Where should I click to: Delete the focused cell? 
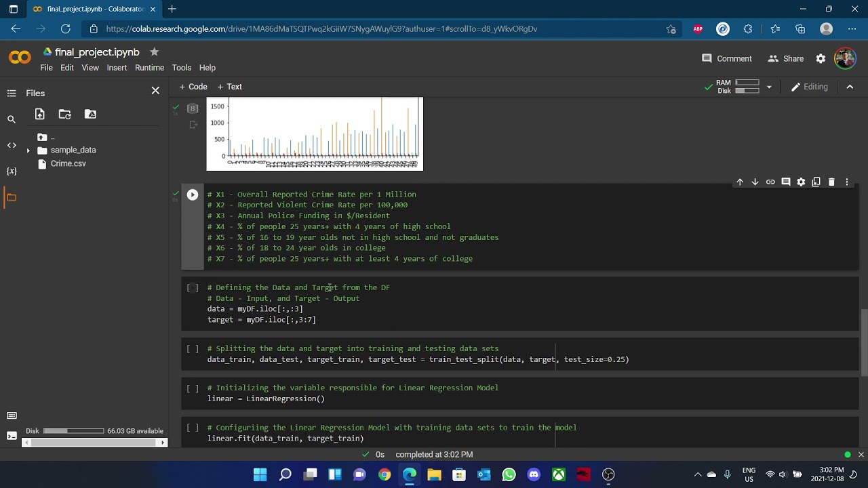[x=831, y=182]
